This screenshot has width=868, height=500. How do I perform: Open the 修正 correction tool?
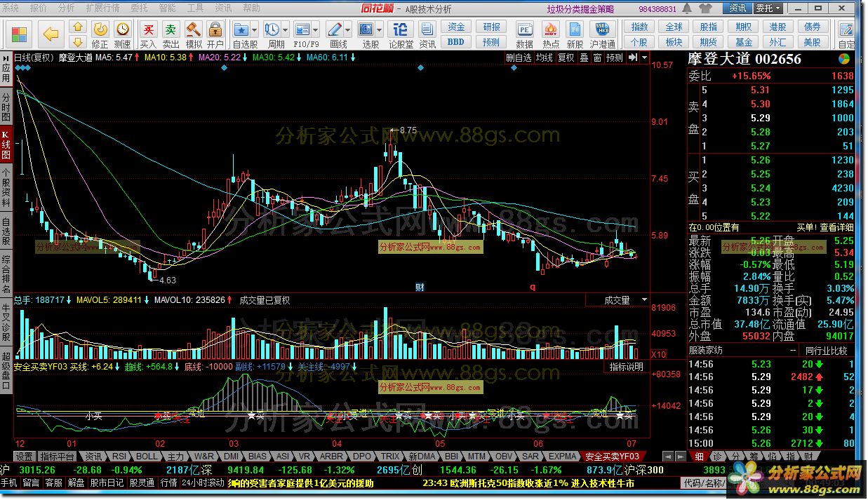coord(100,34)
